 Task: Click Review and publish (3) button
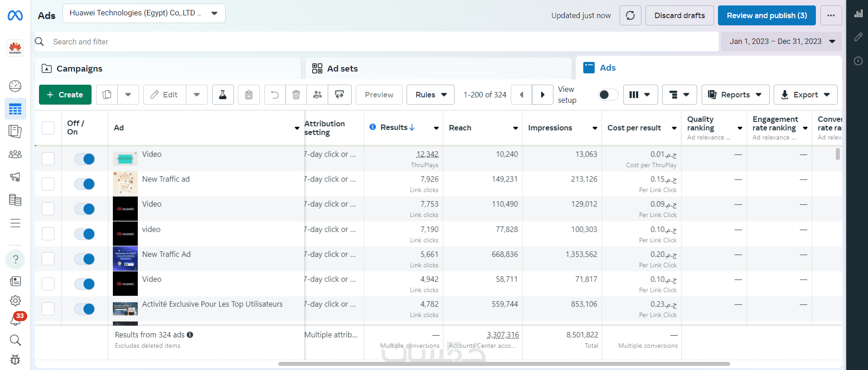(767, 15)
